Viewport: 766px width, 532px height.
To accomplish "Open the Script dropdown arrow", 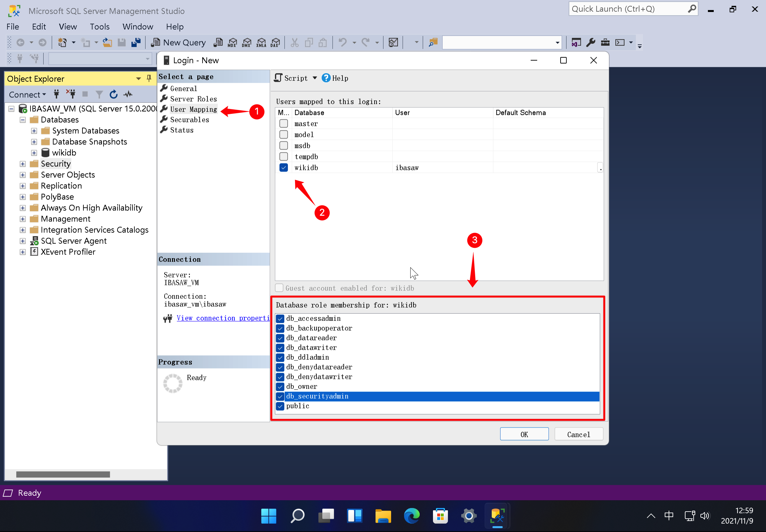I will (315, 78).
